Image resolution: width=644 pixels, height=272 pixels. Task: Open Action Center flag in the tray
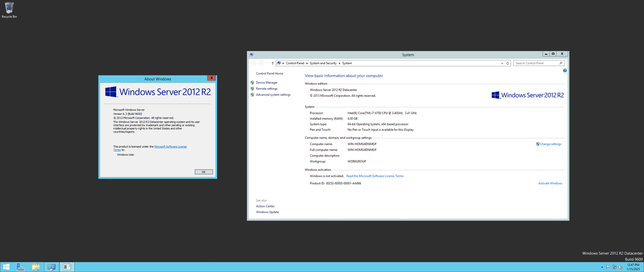pyautogui.click(x=608, y=267)
